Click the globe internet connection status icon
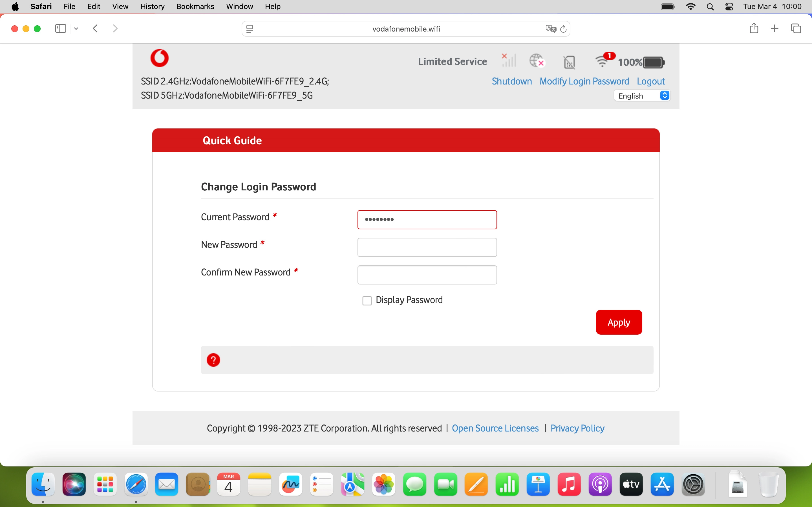 [537, 61]
